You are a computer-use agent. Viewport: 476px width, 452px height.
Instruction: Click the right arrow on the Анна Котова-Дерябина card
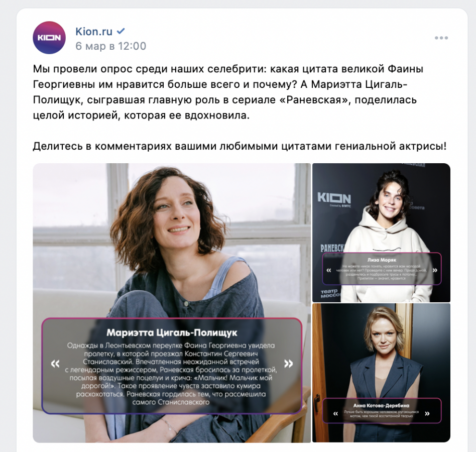click(427, 413)
